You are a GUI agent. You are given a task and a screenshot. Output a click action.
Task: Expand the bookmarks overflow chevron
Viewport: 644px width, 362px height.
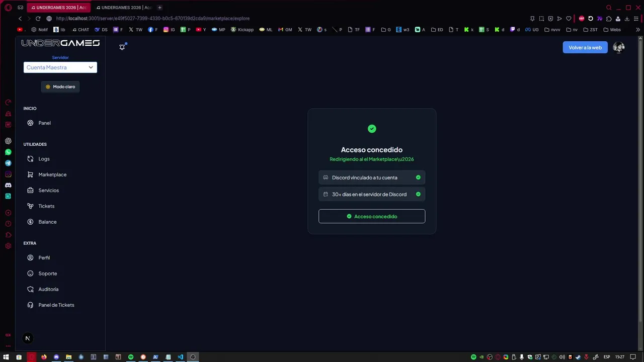(638, 30)
